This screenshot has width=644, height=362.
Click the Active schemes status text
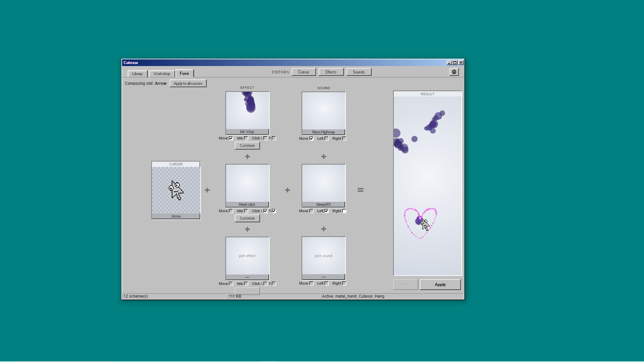353,296
